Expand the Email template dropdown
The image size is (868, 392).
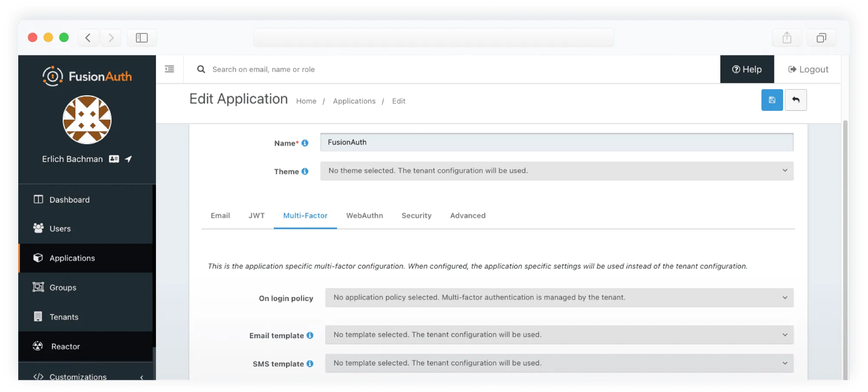(x=559, y=335)
